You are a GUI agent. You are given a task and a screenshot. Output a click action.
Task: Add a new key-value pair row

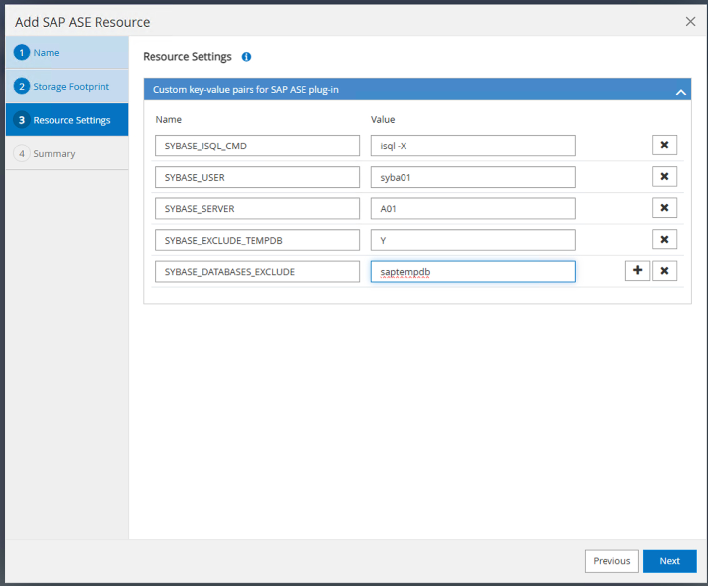637,271
